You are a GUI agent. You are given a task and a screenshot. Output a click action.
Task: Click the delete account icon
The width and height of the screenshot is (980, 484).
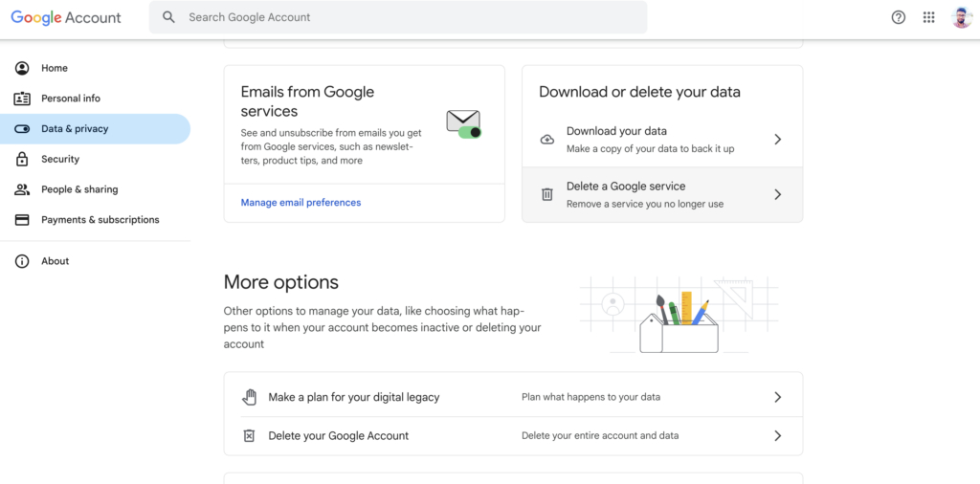(x=249, y=436)
